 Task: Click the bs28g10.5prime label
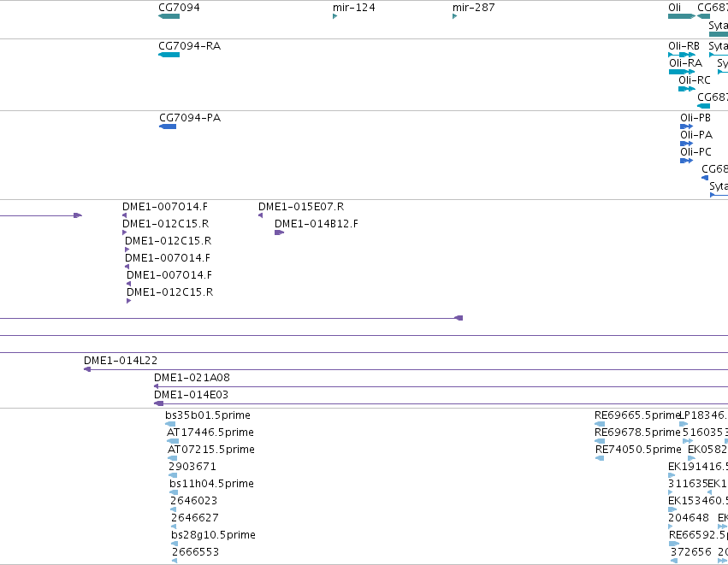pos(213,535)
